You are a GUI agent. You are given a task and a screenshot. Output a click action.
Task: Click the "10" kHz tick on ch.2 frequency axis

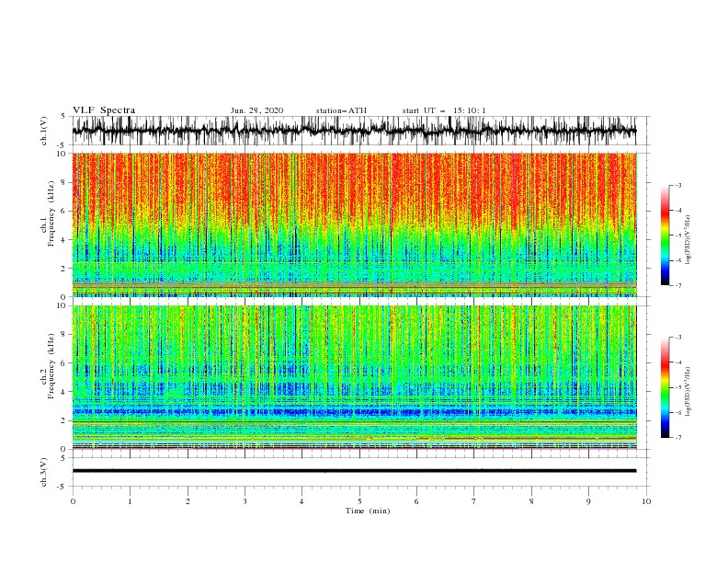62,305
